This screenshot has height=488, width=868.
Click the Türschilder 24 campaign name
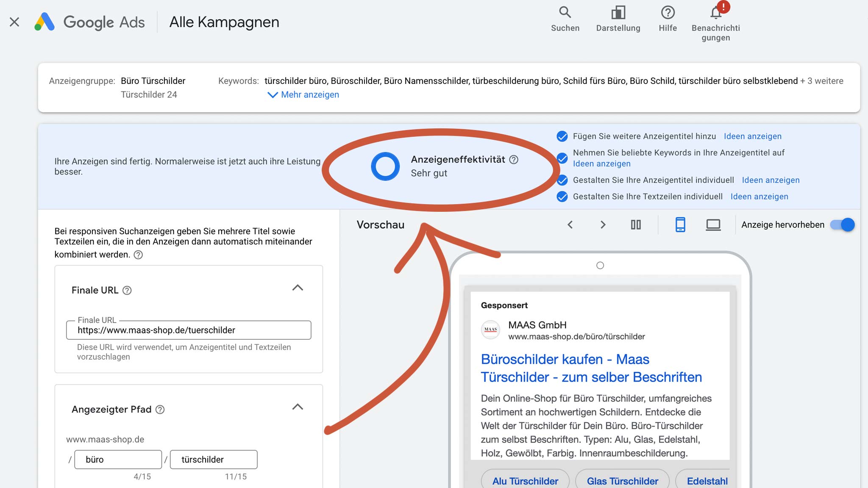(149, 94)
